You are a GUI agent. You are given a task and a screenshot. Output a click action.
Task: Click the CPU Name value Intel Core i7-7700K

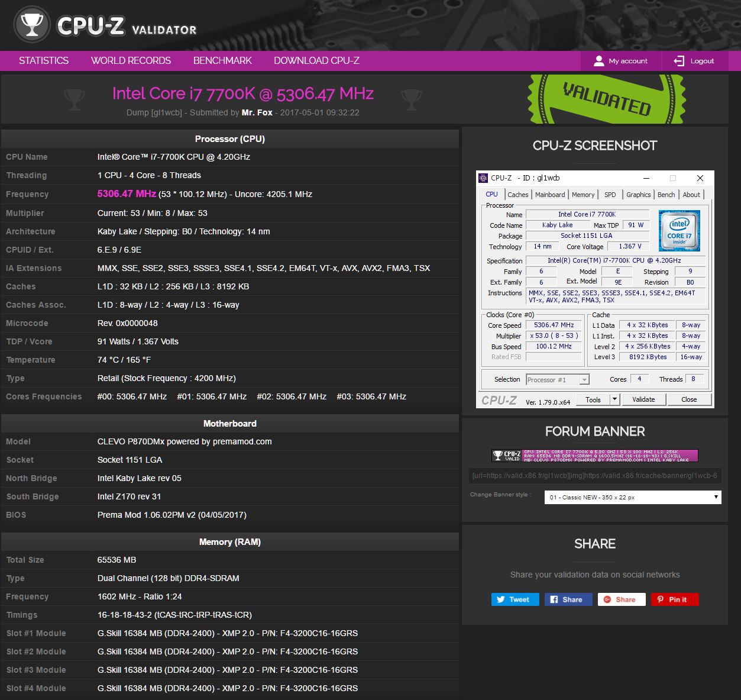point(174,157)
